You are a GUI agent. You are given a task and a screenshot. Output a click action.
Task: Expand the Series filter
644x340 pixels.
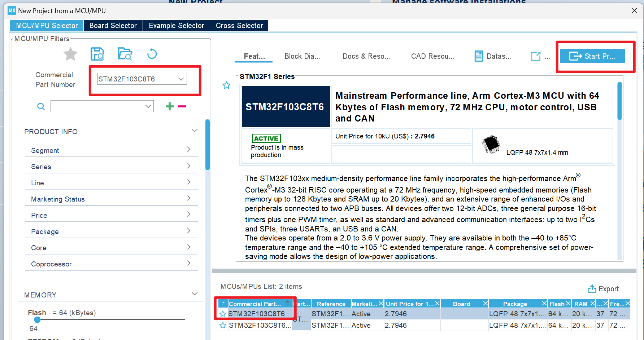[112, 166]
